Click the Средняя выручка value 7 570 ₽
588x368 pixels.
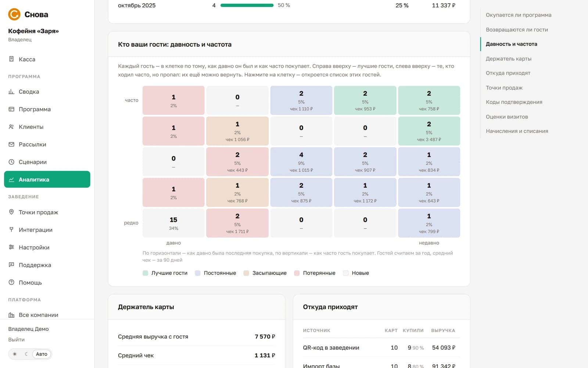pos(265,337)
